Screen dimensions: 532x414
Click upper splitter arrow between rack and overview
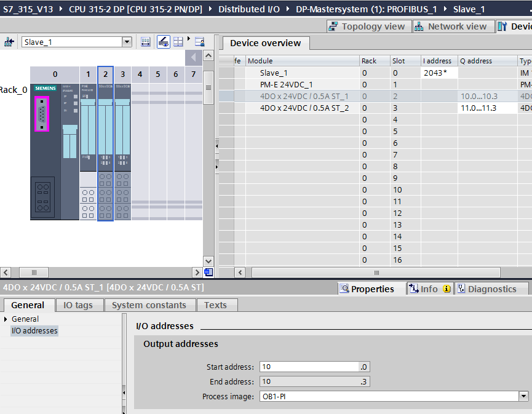click(x=217, y=146)
